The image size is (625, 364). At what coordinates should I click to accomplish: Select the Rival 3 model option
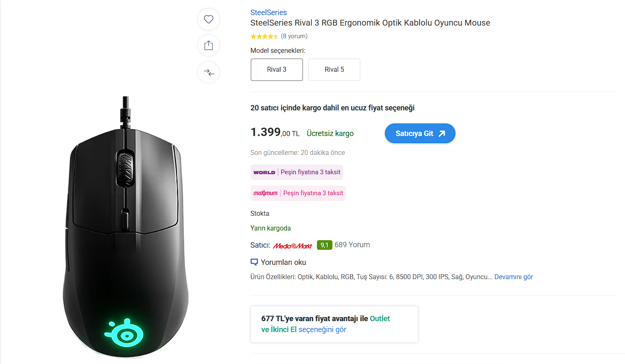(x=277, y=70)
